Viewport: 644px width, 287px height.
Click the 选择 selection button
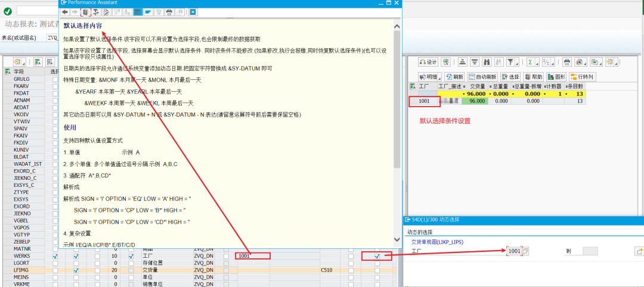pos(510,77)
